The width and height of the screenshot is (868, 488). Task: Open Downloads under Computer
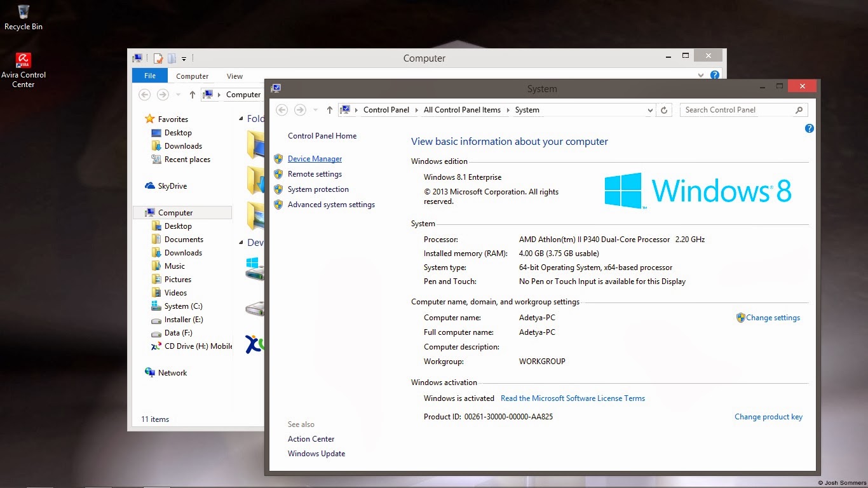pos(183,252)
